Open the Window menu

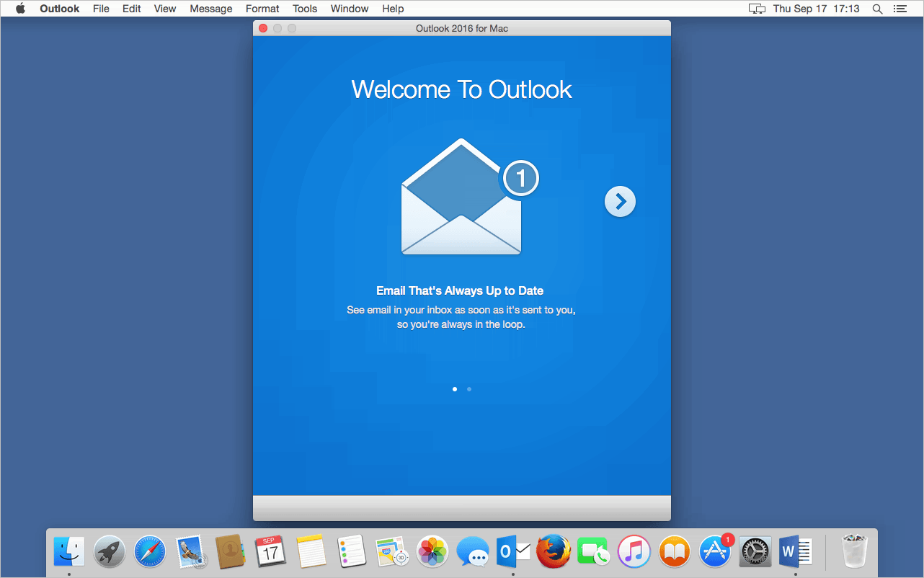350,9
